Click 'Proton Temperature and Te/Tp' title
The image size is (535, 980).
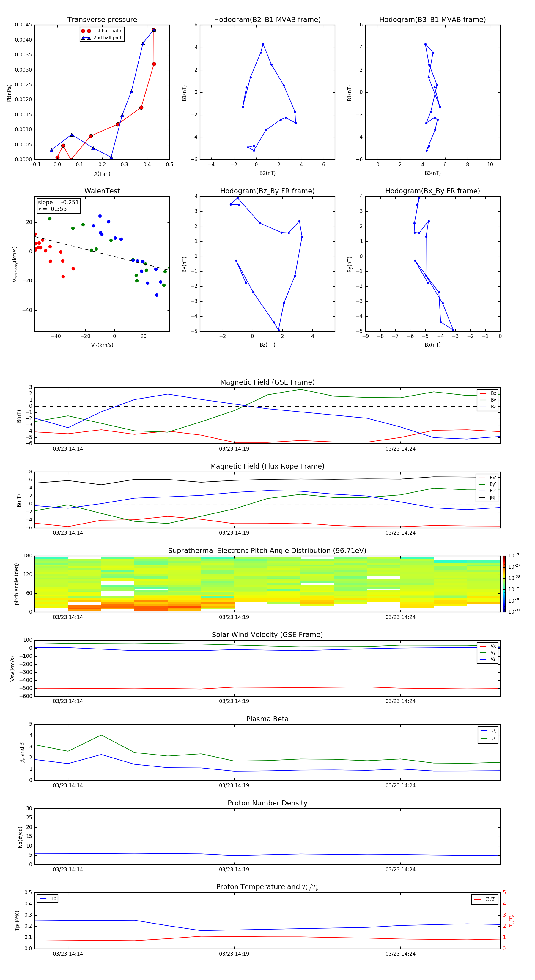tap(267, 887)
